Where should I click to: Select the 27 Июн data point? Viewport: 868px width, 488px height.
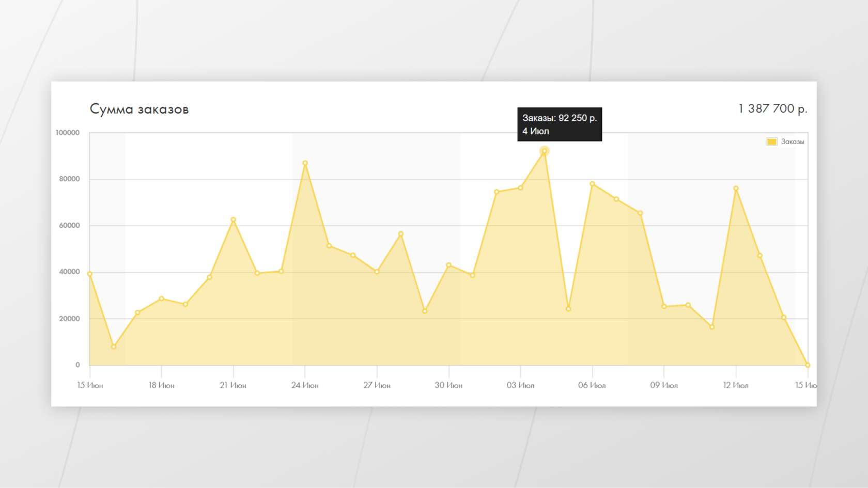(x=377, y=272)
